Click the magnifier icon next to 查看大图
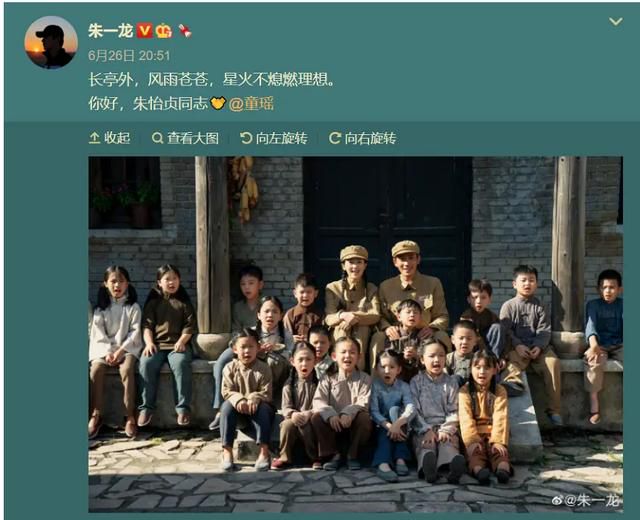 pyautogui.click(x=157, y=138)
